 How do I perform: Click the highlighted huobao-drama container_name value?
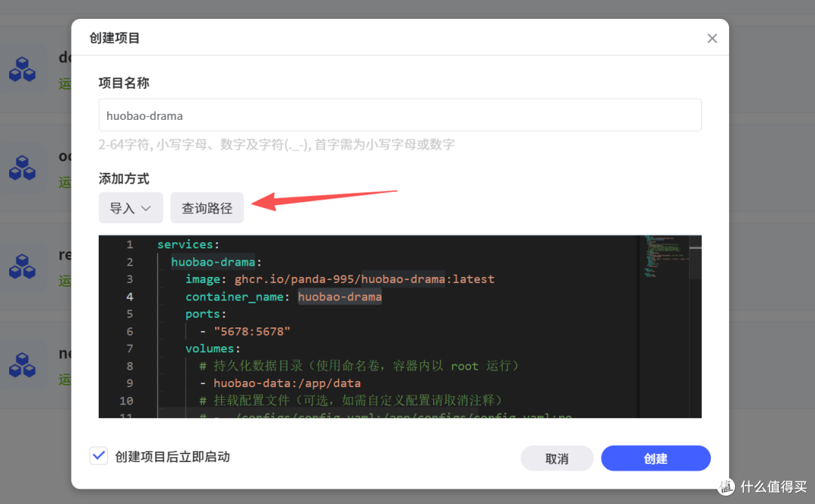[340, 297]
